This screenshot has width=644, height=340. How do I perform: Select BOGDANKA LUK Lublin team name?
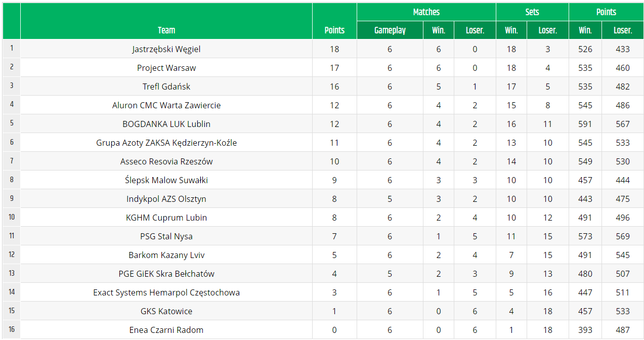pos(166,124)
